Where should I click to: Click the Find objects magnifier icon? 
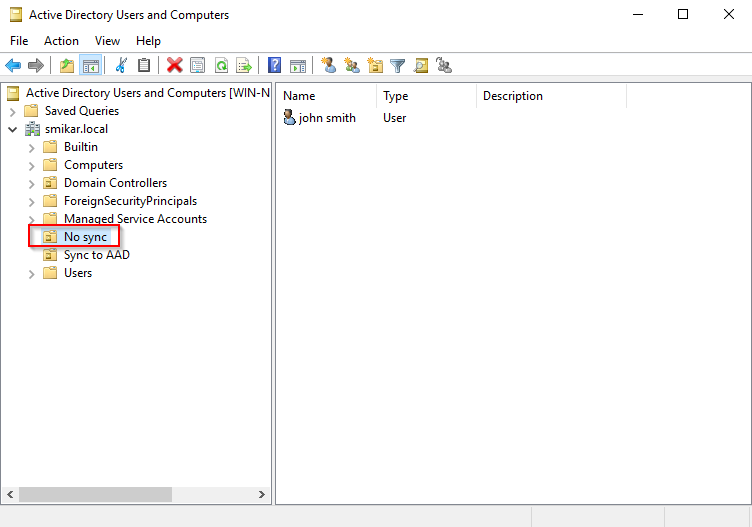421,65
